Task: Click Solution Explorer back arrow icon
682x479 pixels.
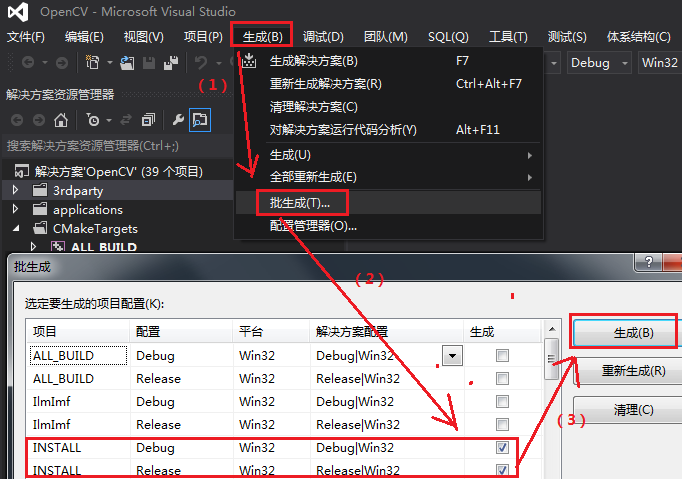Action: click(17, 120)
